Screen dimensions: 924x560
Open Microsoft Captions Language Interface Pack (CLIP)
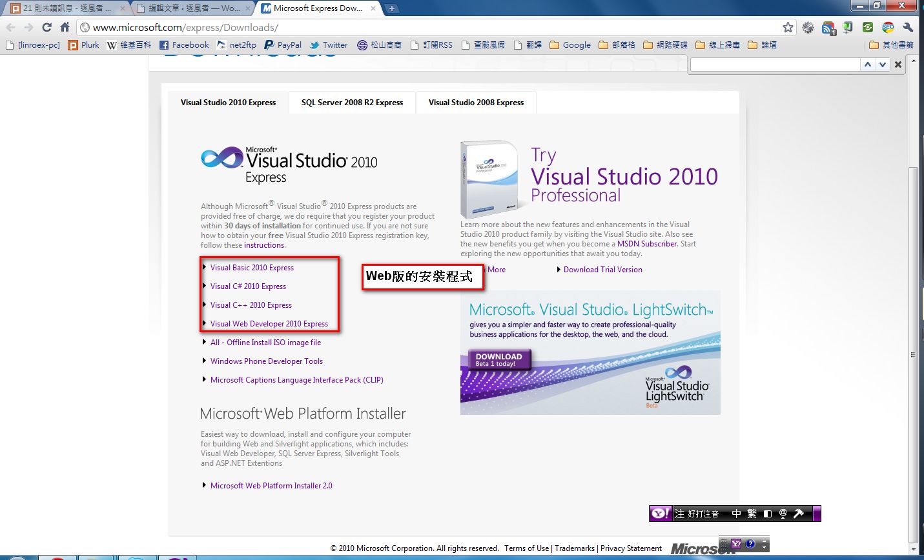(297, 379)
